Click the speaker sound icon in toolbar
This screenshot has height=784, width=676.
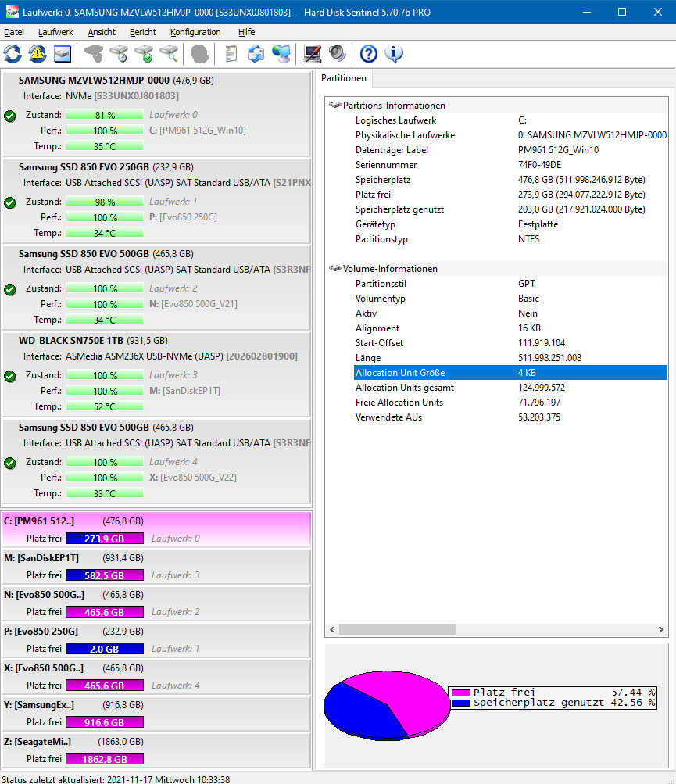338,53
